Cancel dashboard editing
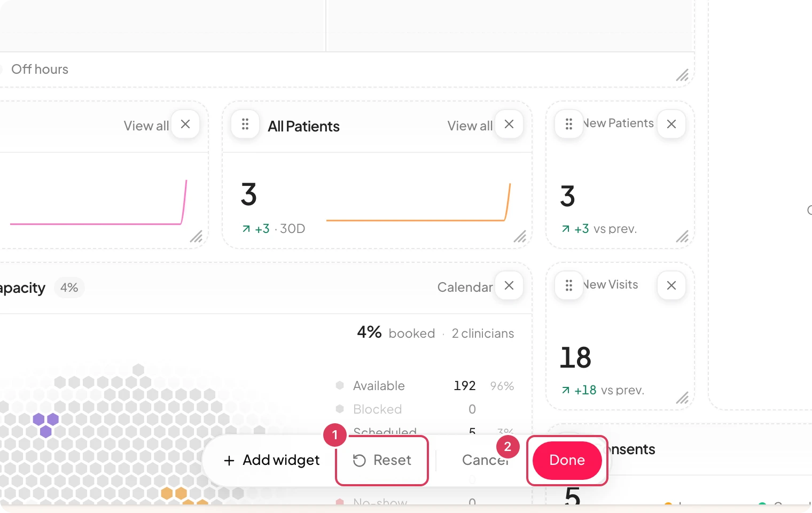This screenshot has height=513, width=812. click(x=485, y=460)
